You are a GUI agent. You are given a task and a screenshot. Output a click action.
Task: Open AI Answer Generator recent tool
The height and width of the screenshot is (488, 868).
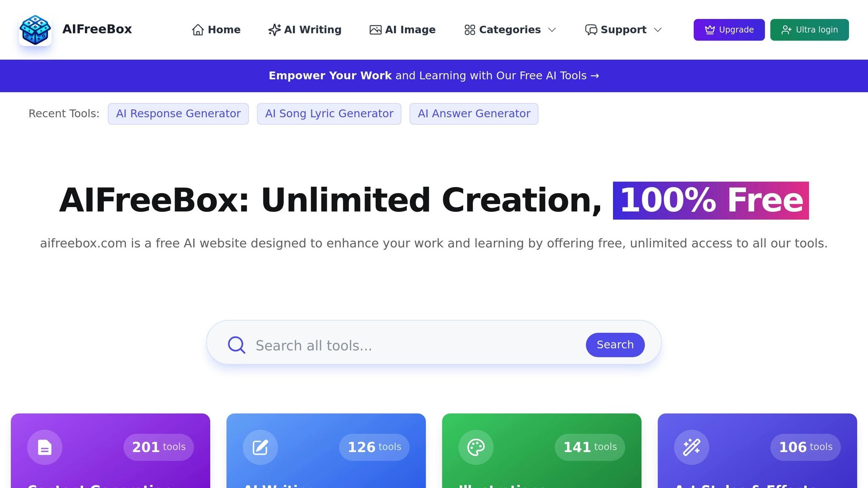pos(474,114)
